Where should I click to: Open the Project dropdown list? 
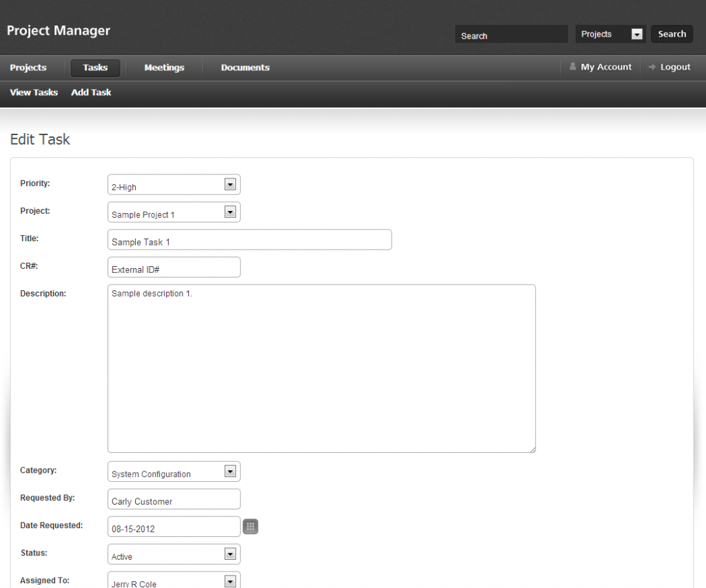click(x=230, y=212)
